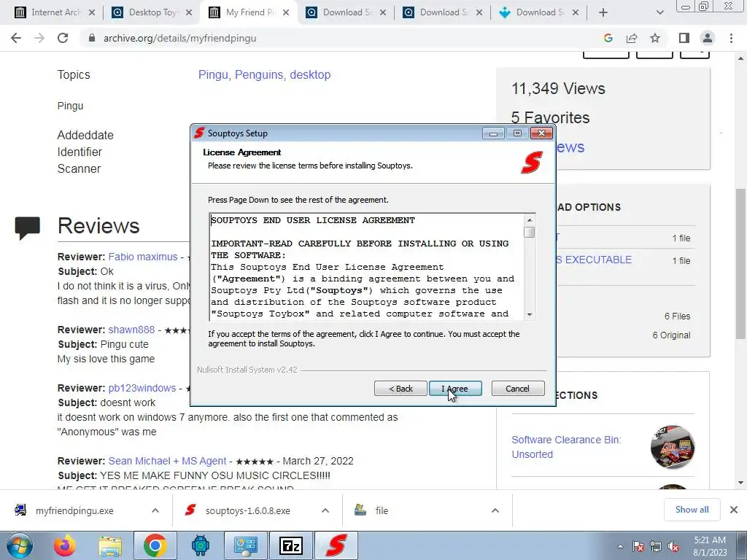The width and height of the screenshot is (747, 560).
Task: Click the browser page vertical scrollbar
Action: pos(741,264)
